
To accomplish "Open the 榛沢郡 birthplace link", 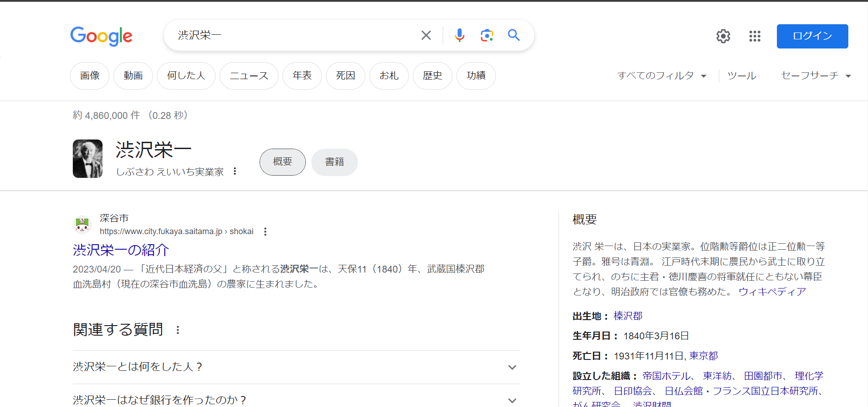I will [628, 316].
